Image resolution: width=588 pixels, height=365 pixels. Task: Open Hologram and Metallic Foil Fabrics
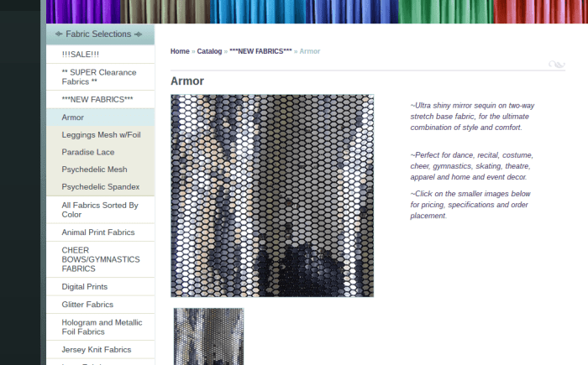point(102,327)
